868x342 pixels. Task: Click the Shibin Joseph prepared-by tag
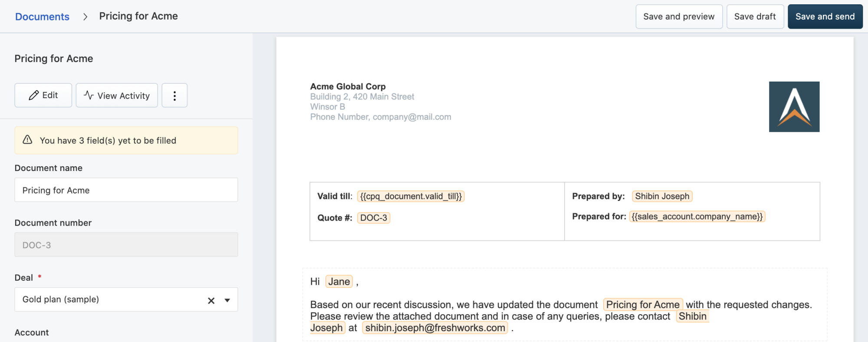click(662, 196)
